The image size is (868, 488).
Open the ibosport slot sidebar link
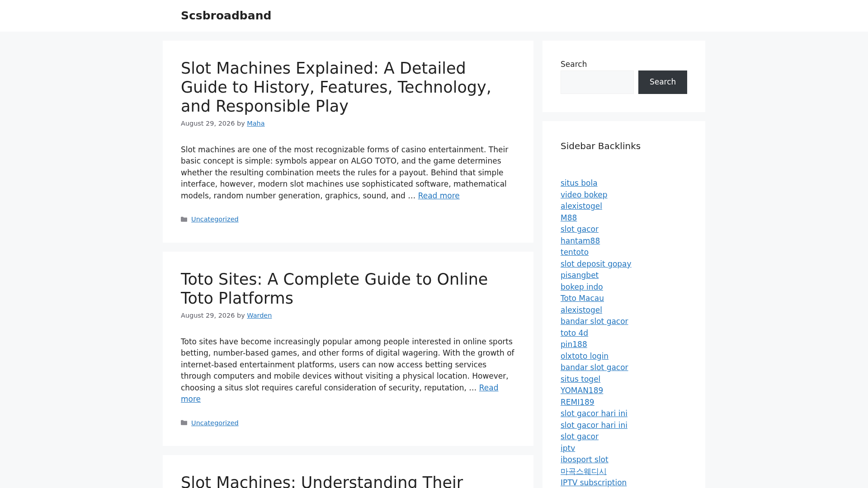click(584, 460)
